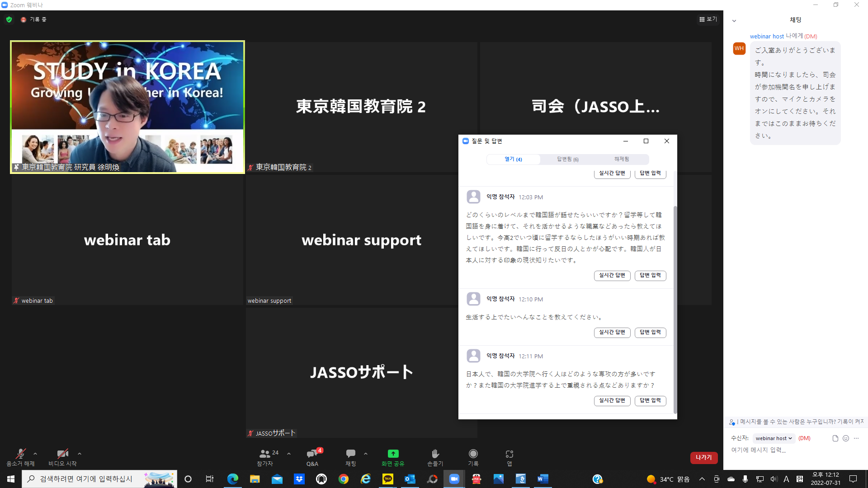Select the open questions tab (4)
Viewport: 868px width, 488px height.
pyautogui.click(x=513, y=159)
